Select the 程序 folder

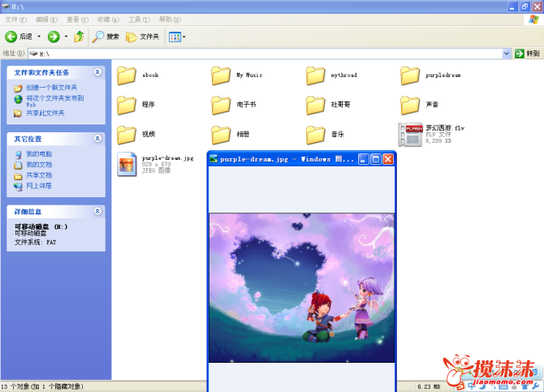coord(136,105)
